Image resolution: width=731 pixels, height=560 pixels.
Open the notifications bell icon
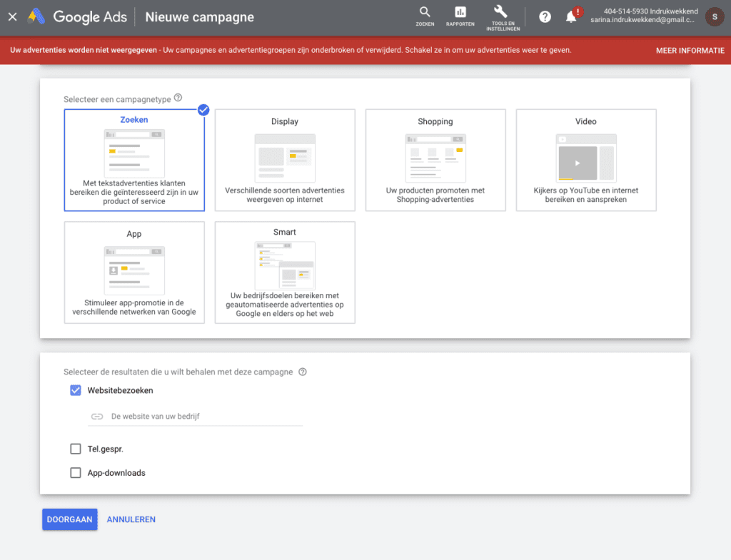tap(571, 16)
